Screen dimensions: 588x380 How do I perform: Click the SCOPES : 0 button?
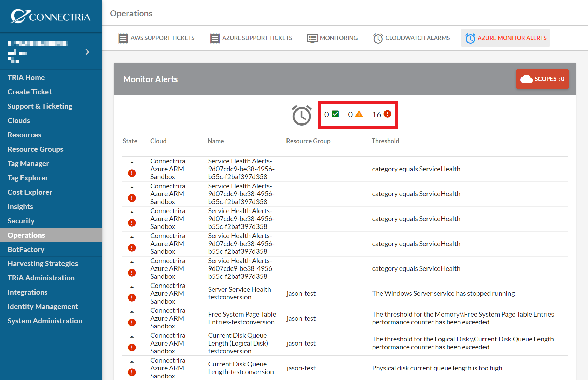pyautogui.click(x=542, y=79)
